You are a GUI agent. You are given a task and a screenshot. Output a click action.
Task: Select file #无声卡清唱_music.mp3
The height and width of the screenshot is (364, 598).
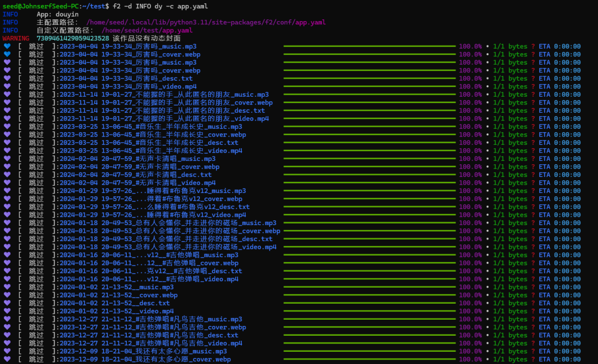137,159
